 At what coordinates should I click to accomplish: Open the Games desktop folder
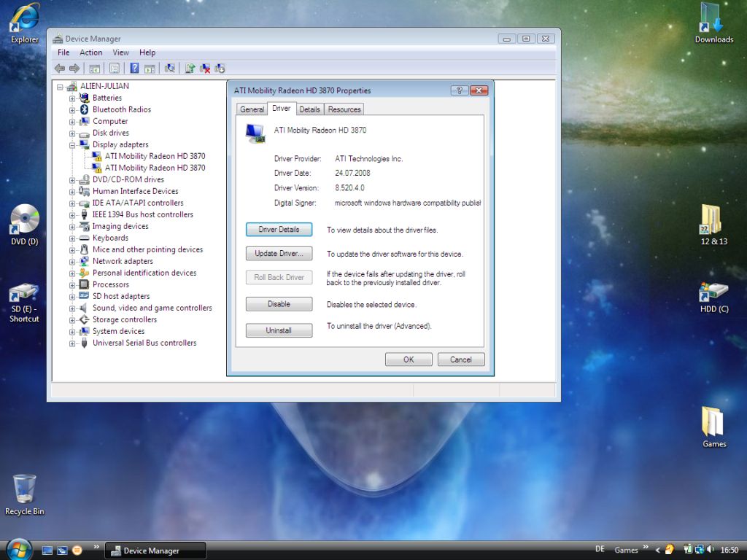pos(713,427)
